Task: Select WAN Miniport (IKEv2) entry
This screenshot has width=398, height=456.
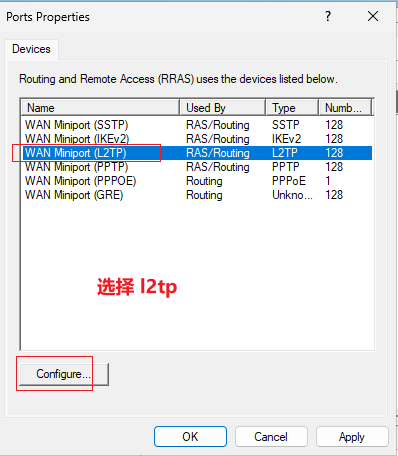Action: click(x=197, y=139)
